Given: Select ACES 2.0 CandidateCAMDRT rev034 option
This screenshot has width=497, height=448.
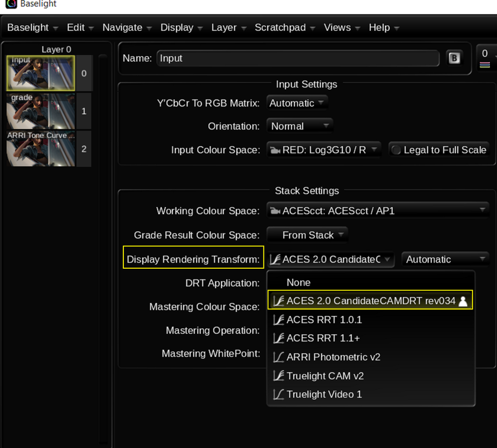Looking at the screenshot, I should click(370, 301).
